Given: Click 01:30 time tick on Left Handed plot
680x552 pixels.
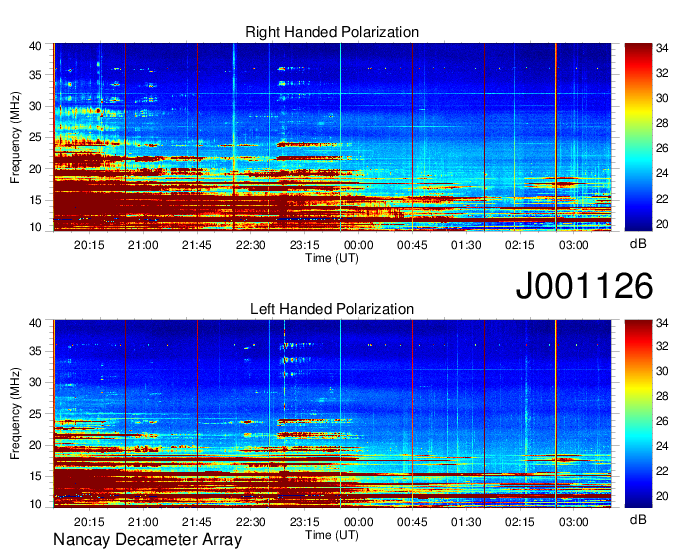Looking at the screenshot, I should point(466,522).
